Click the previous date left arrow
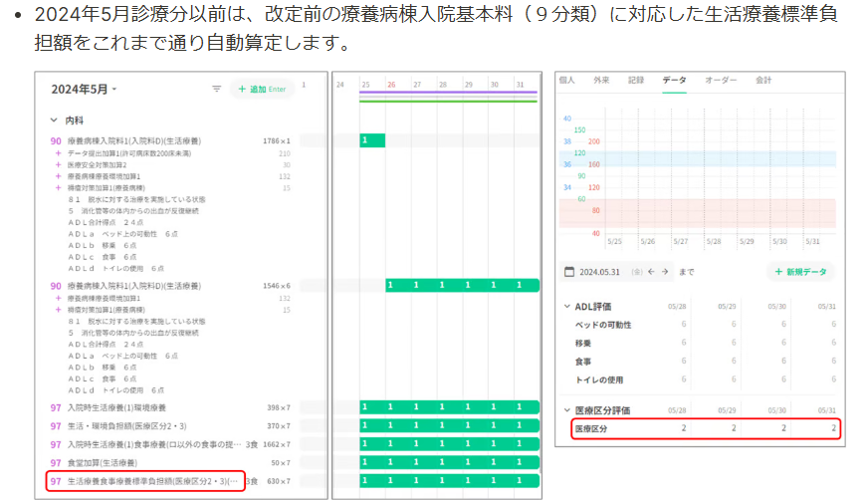This screenshot has height=501, width=868. coord(651,272)
